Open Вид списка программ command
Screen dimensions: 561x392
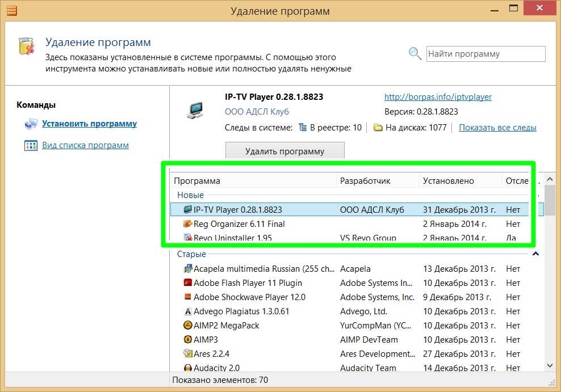(85, 145)
